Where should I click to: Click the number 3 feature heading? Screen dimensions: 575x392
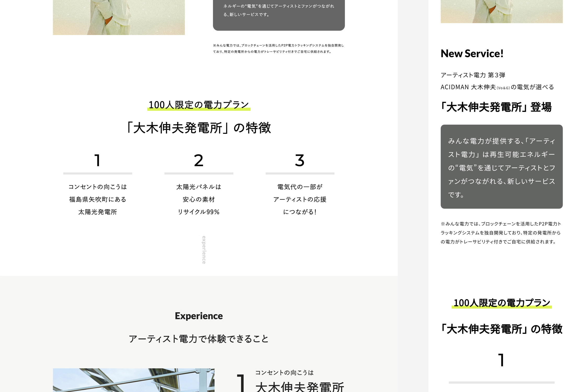(x=300, y=160)
